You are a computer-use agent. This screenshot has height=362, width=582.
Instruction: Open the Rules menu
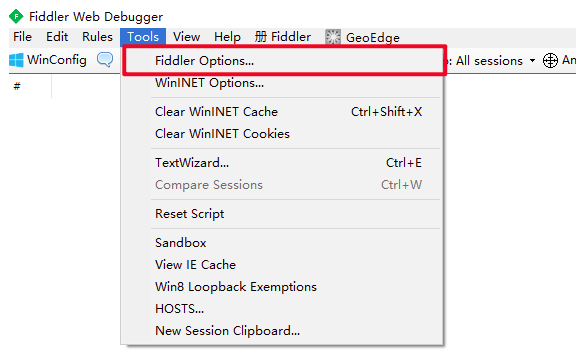point(97,37)
